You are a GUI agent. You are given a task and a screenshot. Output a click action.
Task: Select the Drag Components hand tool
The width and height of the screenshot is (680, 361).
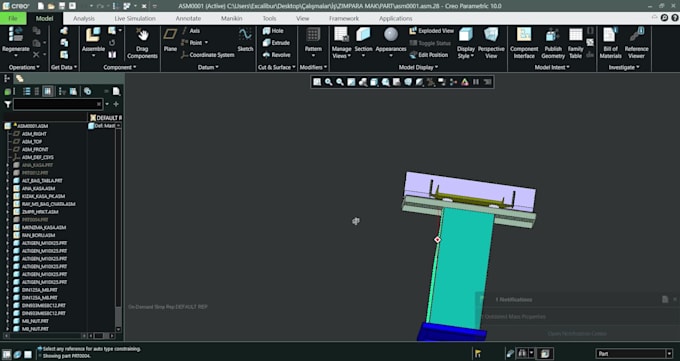[x=142, y=35]
